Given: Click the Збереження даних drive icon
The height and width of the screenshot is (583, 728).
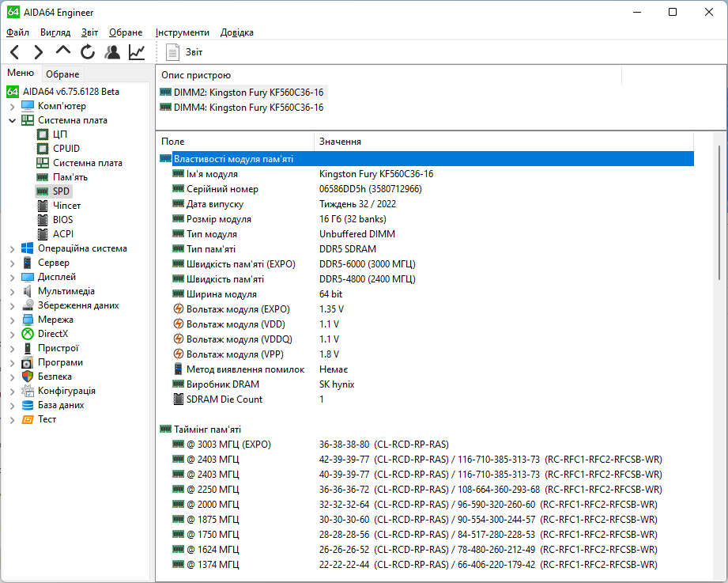Looking at the screenshot, I should 28,305.
